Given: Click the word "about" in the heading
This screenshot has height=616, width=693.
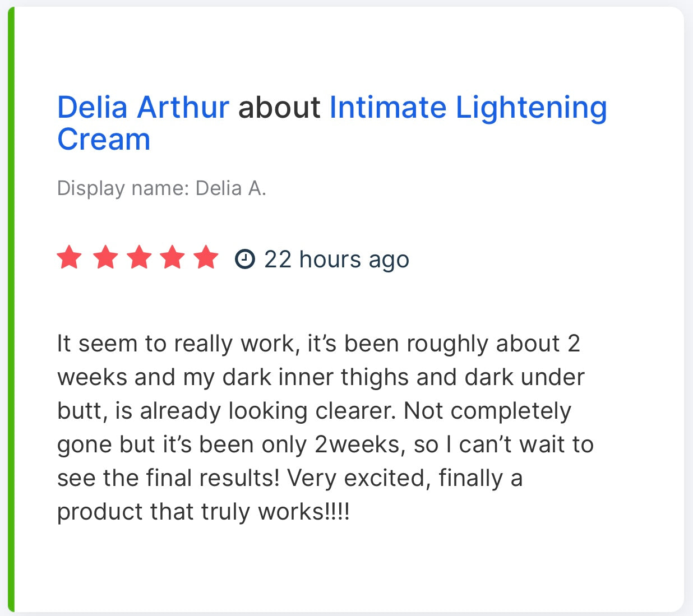Looking at the screenshot, I should (x=279, y=108).
